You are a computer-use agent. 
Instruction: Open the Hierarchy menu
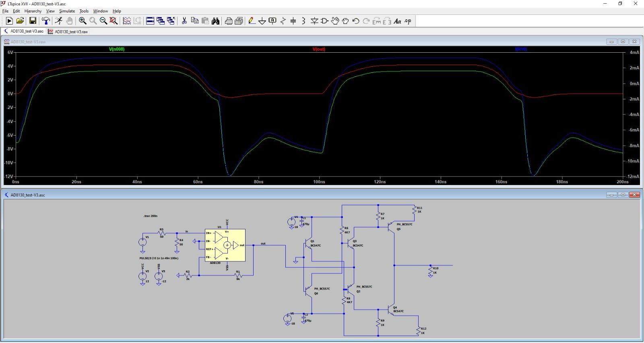pos(33,11)
